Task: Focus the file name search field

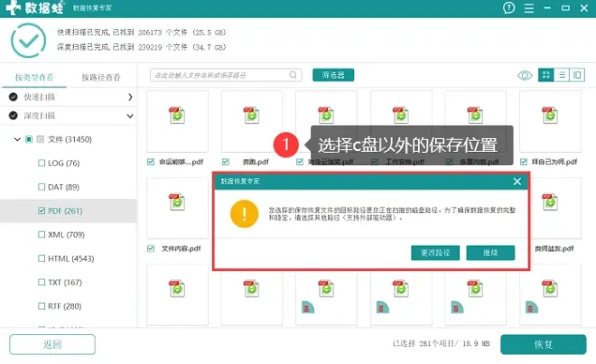Action: [226, 75]
